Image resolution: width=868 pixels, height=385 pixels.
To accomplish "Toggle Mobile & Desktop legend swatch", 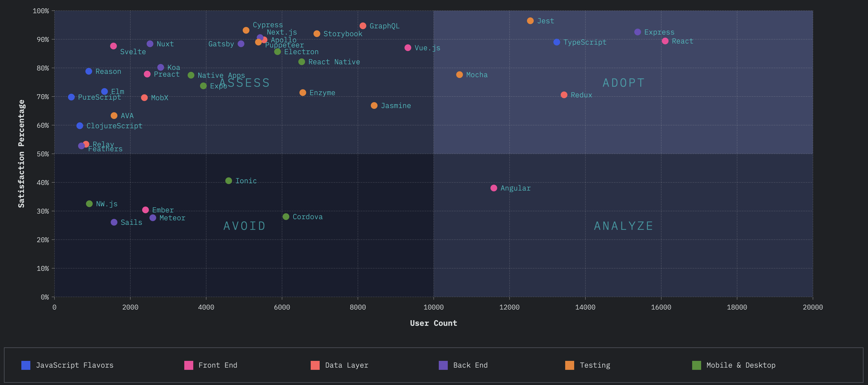I will pyautogui.click(x=696, y=365).
